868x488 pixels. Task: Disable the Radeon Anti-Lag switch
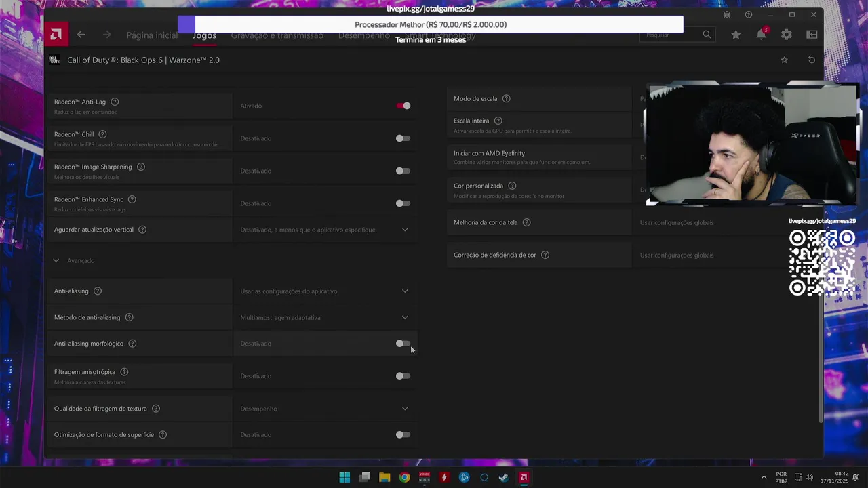tap(403, 106)
